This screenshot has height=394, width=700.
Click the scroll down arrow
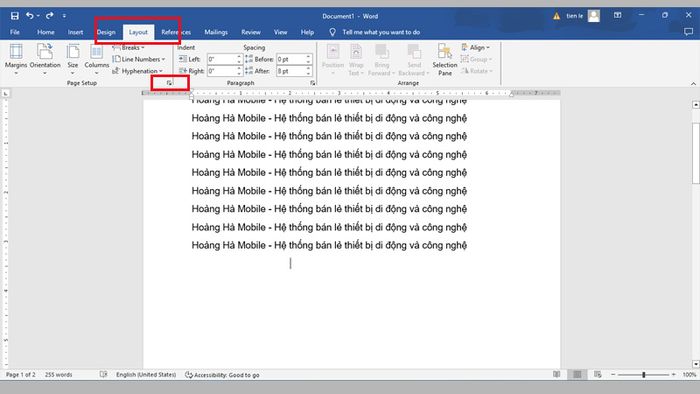pyautogui.click(x=696, y=364)
